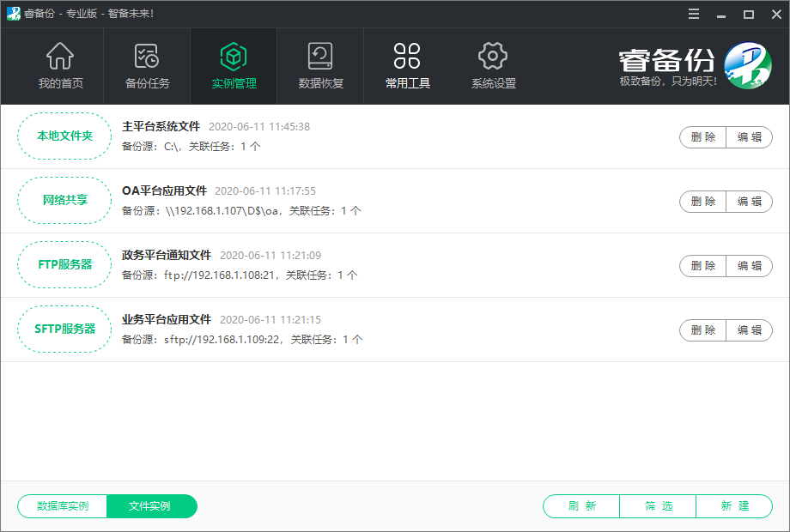Click the 刷新 refresh button

581,506
